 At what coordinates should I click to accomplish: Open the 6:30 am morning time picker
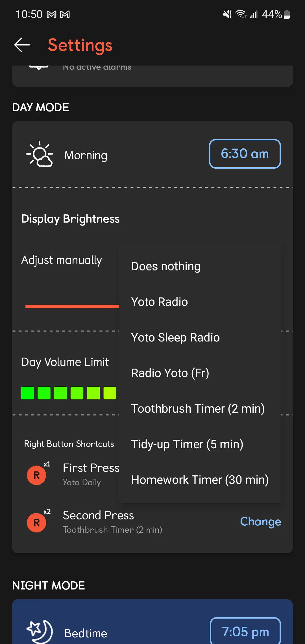pos(245,154)
